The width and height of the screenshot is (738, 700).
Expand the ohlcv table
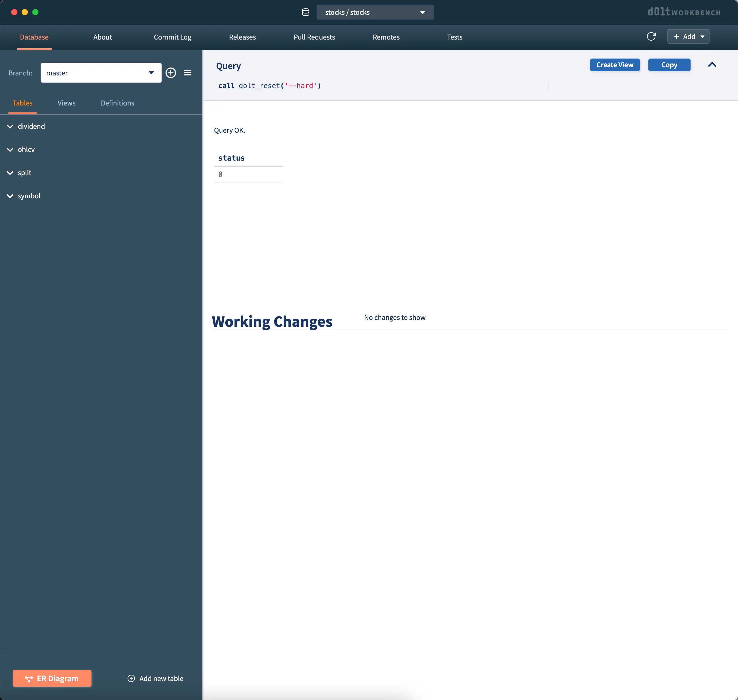pyautogui.click(x=10, y=150)
